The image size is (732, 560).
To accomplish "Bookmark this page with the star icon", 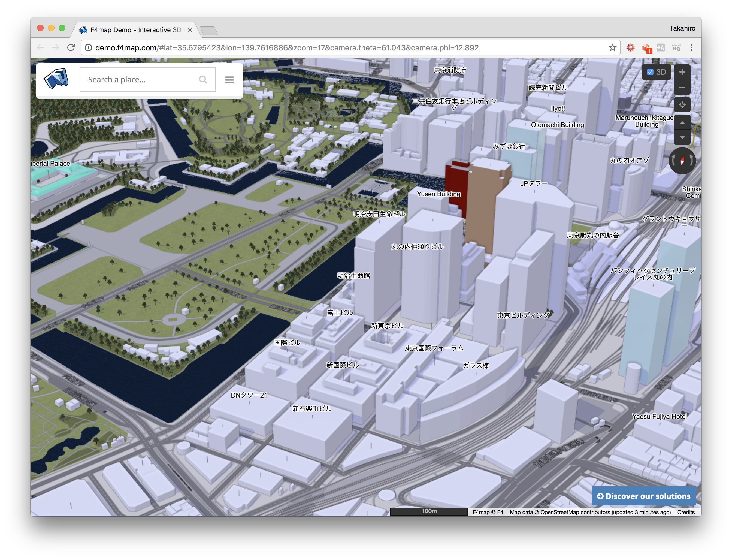I will [x=612, y=48].
